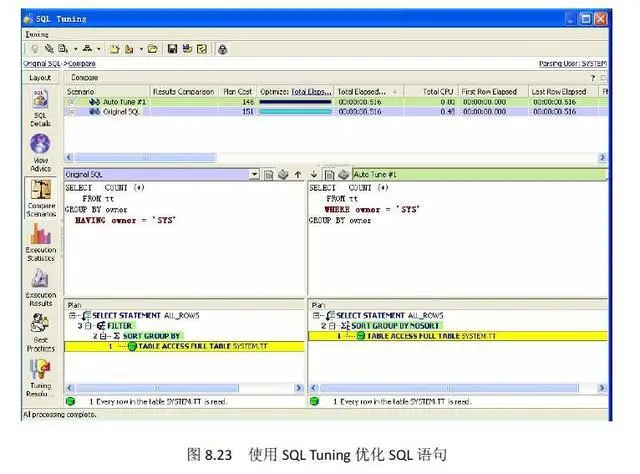
Task: Click the Original SQL elapsed-time bar
Action: (x=296, y=111)
